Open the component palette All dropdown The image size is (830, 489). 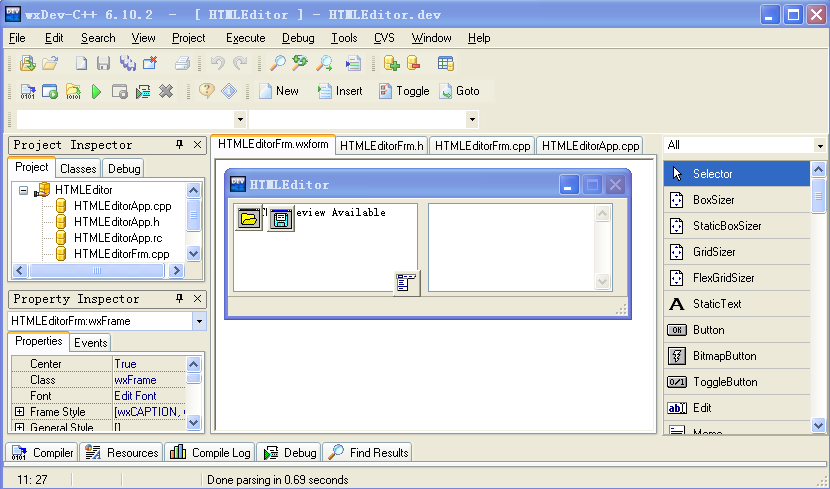tap(820, 145)
